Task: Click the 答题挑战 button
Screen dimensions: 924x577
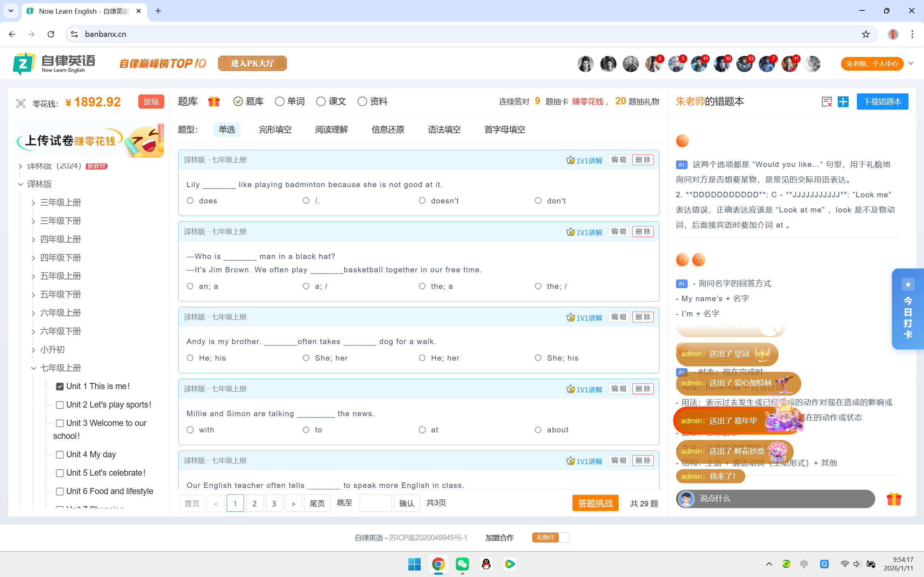Action: tap(595, 503)
